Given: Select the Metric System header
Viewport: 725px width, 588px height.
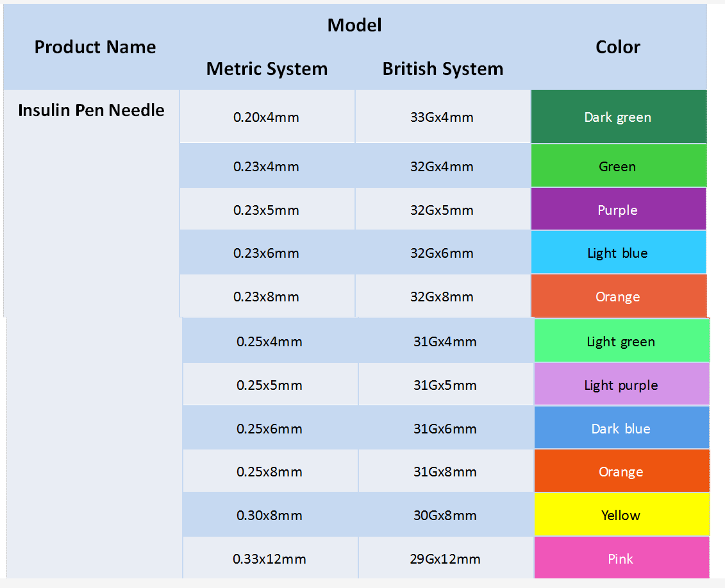Looking at the screenshot, I should 267,69.
